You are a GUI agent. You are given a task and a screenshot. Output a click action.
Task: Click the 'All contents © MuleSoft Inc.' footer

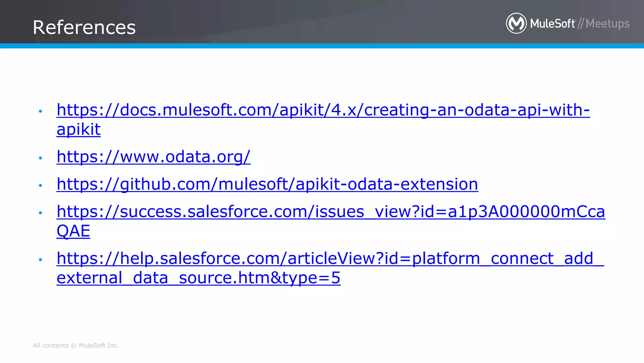pyautogui.click(x=76, y=345)
